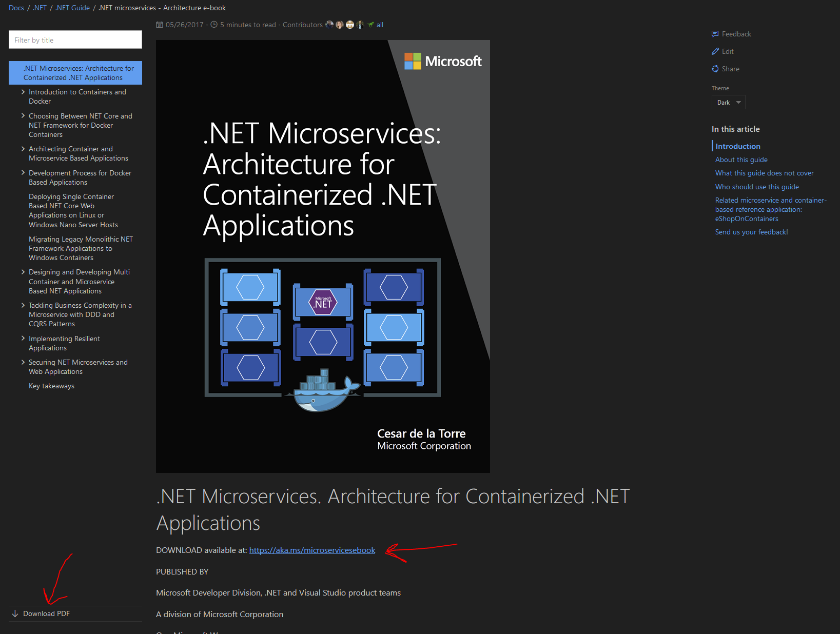This screenshot has width=840, height=634.
Task: Select Introduction in In this article
Action: 738,146
